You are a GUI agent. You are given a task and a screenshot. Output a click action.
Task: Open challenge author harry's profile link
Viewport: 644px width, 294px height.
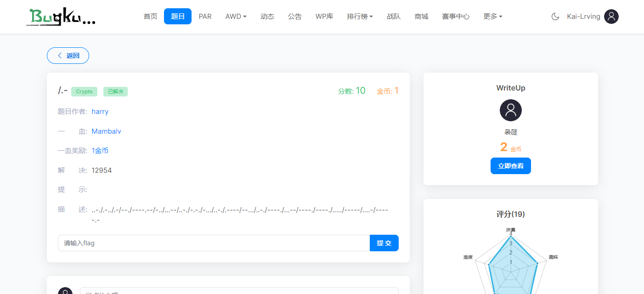pyautogui.click(x=100, y=111)
